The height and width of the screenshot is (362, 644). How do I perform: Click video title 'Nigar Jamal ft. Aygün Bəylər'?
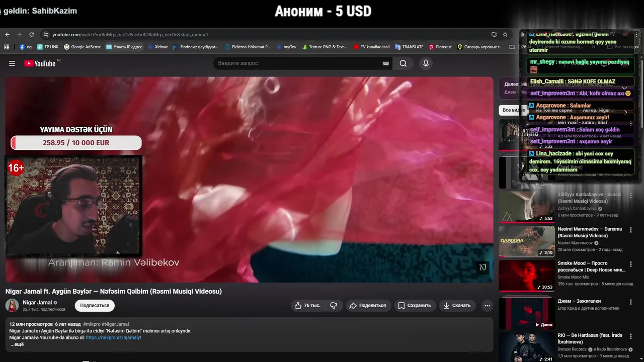click(114, 291)
